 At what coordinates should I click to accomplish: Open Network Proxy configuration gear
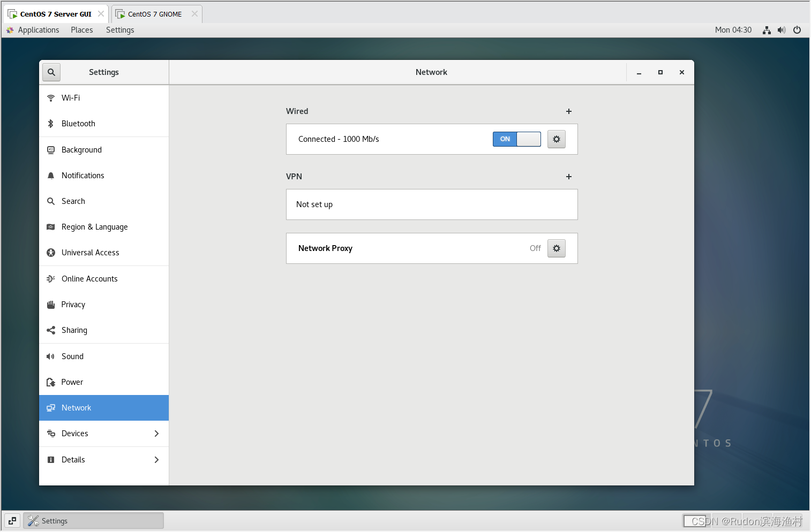(556, 248)
